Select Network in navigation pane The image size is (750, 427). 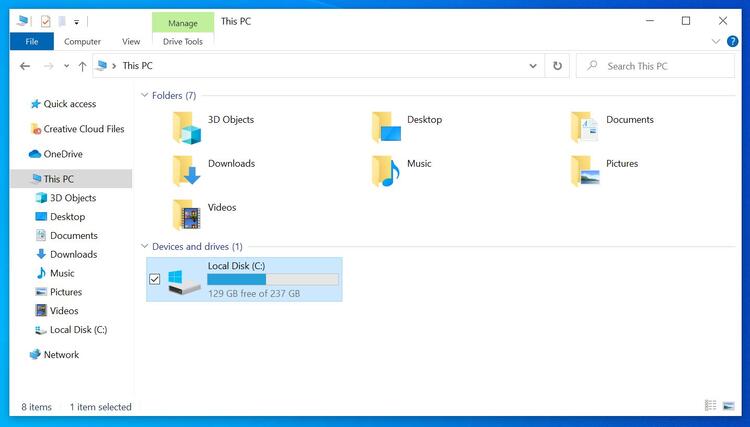(54, 355)
